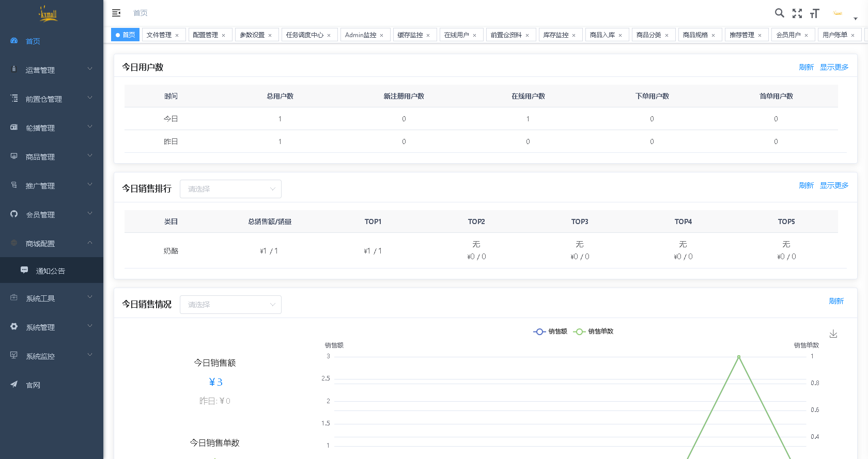868x459 pixels.
Task: Click the 会员管理 github-style icon
Action: (x=14, y=214)
